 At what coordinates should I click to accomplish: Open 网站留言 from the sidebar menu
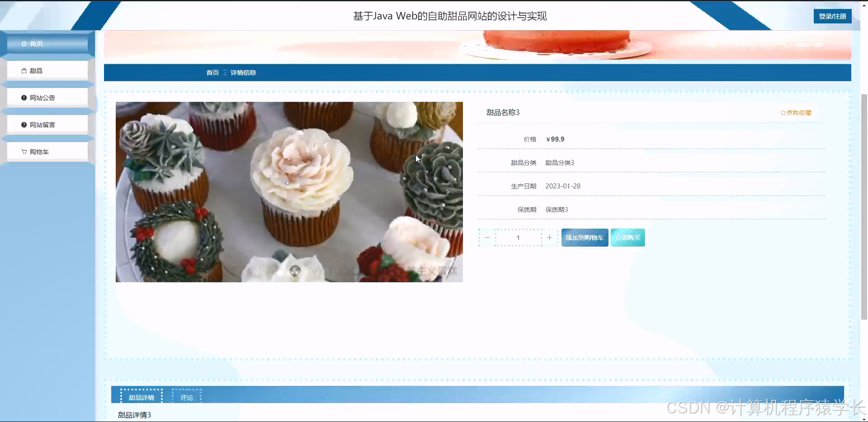42,124
